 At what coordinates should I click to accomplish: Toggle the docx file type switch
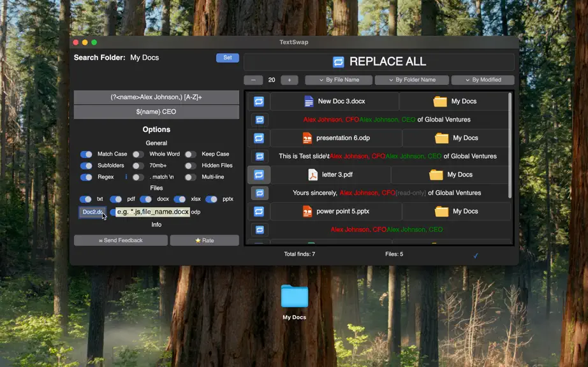pyautogui.click(x=145, y=199)
